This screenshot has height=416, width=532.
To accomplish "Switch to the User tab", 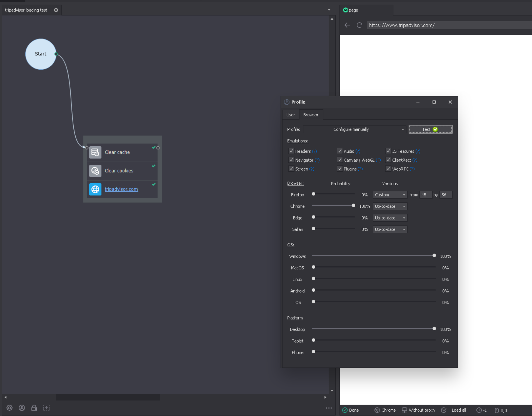I will point(290,115).
